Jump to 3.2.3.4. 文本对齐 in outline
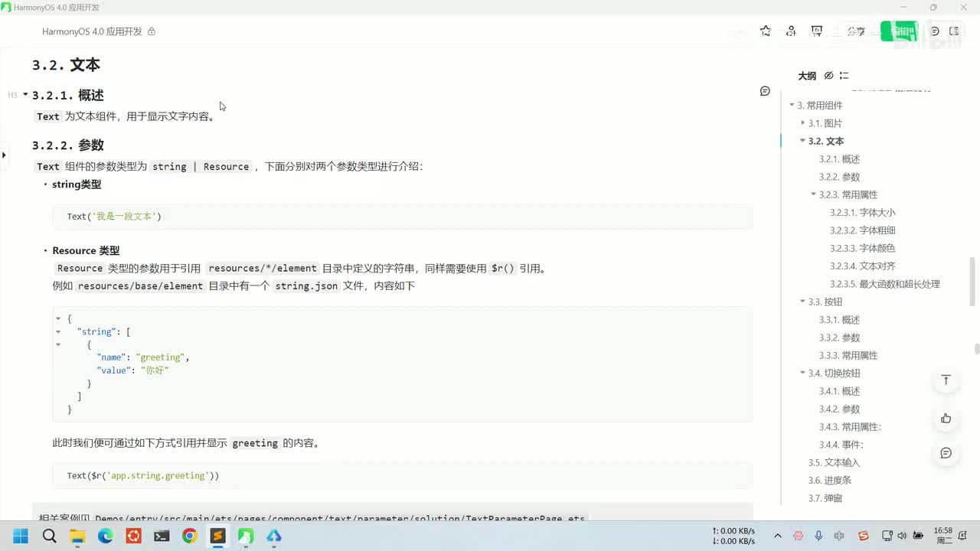 [x=863, y=266]
